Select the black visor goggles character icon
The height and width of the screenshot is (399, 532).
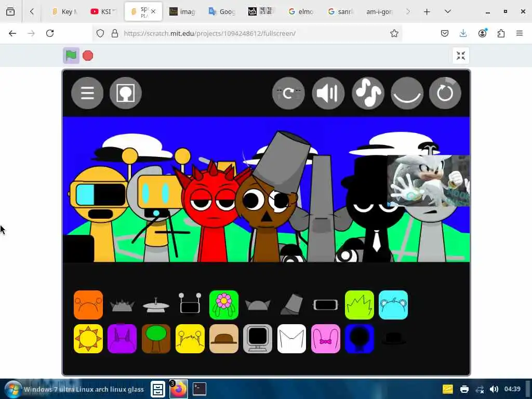click(326, 305)
